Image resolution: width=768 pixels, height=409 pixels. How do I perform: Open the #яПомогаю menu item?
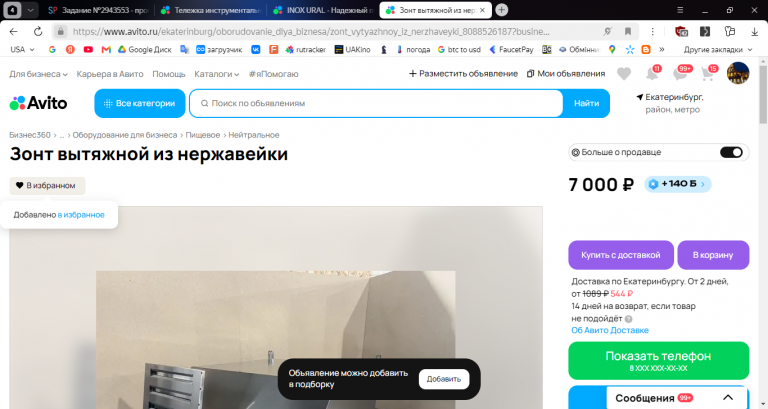coord(273,74)
